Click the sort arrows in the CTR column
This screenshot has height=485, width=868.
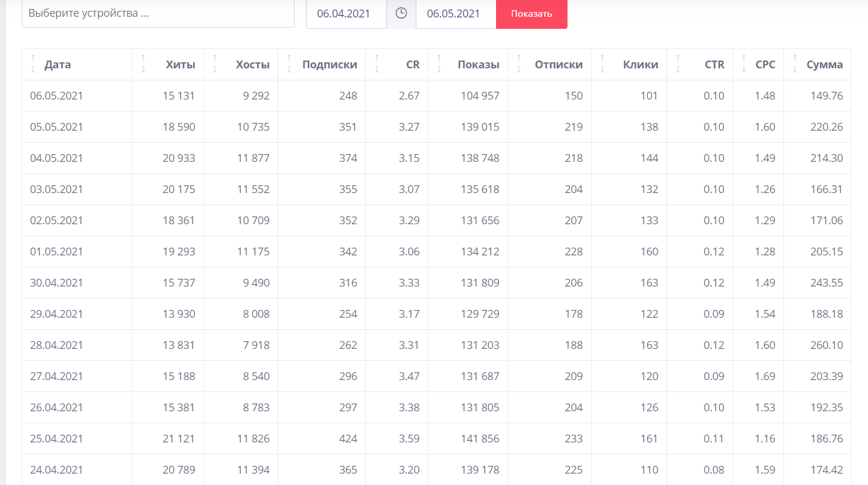click(x=678, y=64)
